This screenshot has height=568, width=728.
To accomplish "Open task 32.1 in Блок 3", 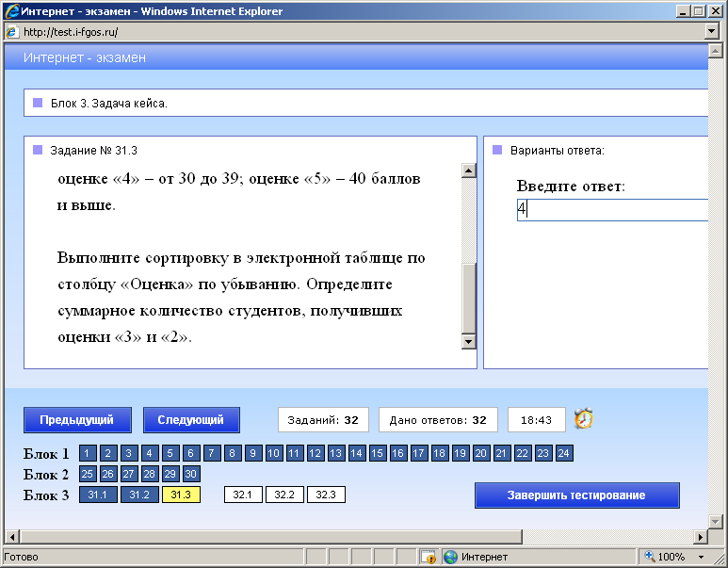I will click(x=243, y=495).
